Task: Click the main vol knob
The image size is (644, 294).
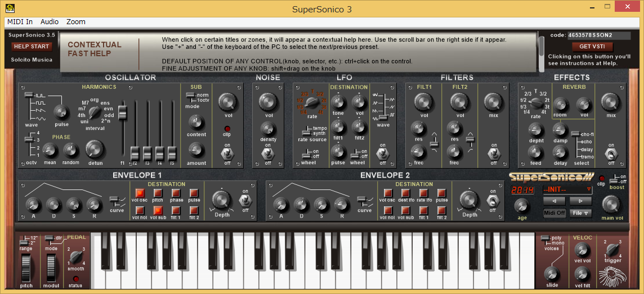Action: [611, 205]
